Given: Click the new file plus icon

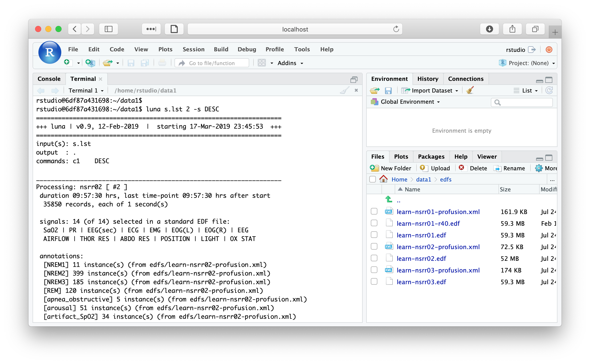Looking at the screenshot, I should point(67,63).
